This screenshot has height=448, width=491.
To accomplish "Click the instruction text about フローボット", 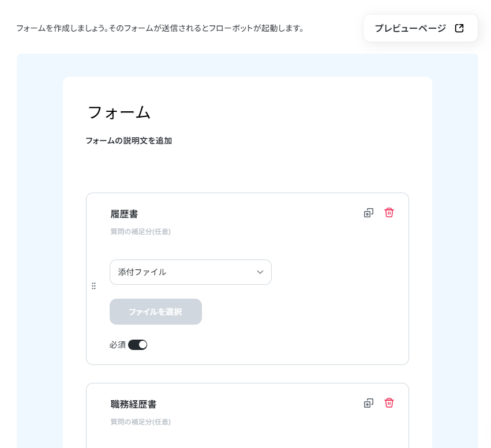I will click(x=160, y=28).
